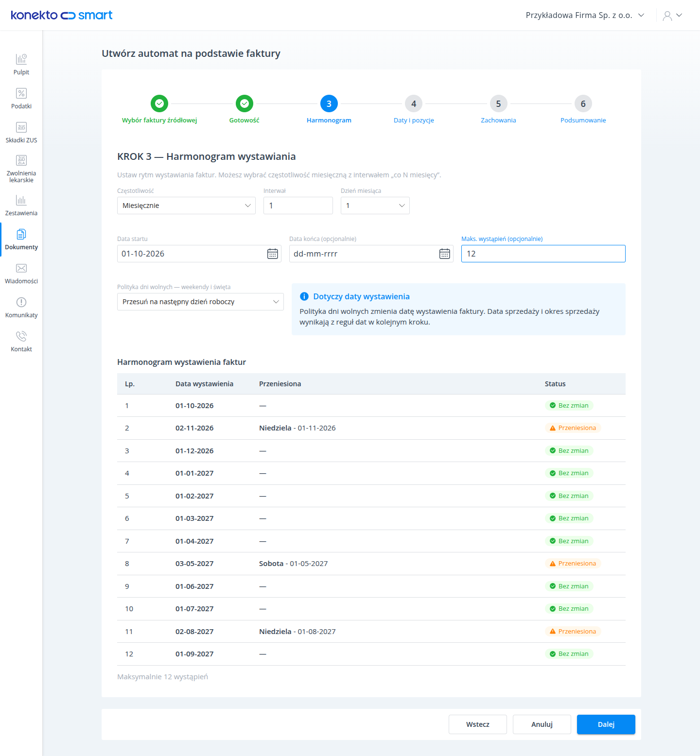Click Sobota - 01-05-2027 moved-from cell
This screenshot has width=700, height=756.
[294, 564]
